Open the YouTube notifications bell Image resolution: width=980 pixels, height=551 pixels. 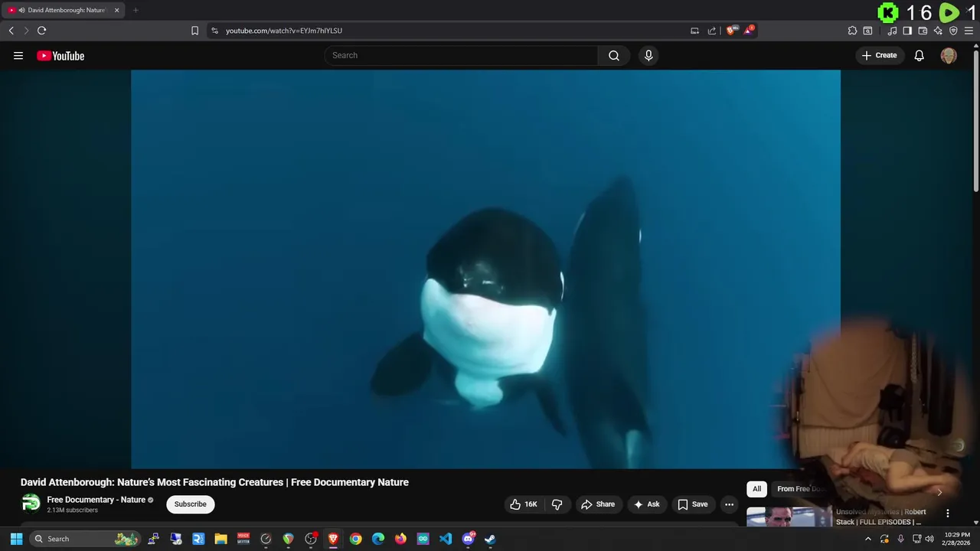pos(920,55)
